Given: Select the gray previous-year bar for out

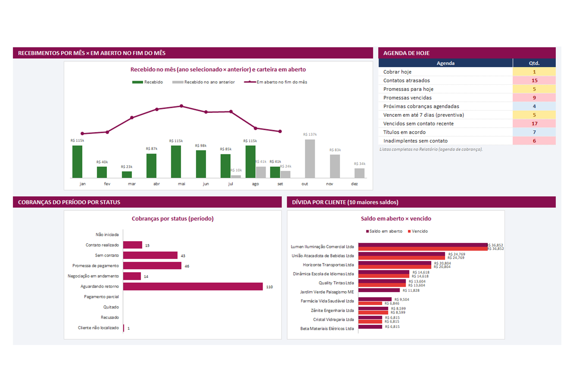Looking at the screenshot, I should (x=310, y=159).
